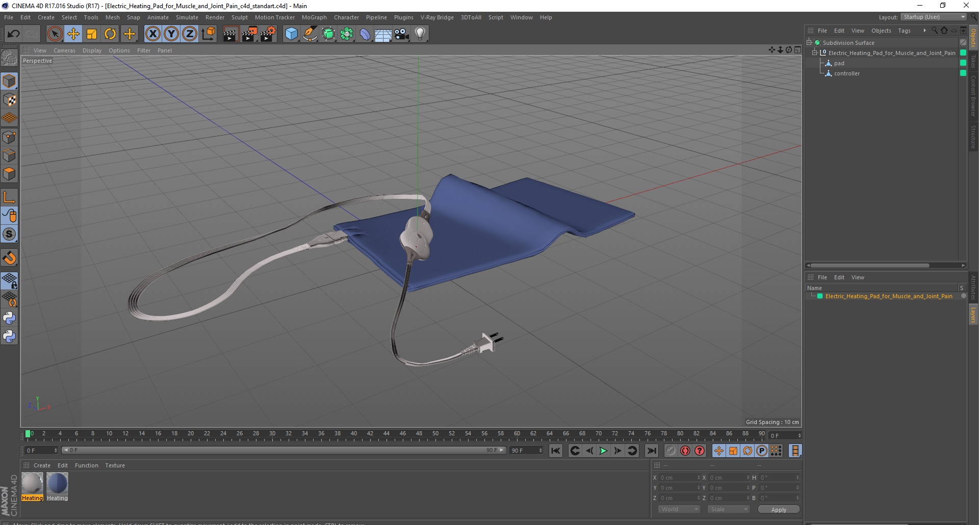This screenshot has height=525, width=980.
Task: Click frame 44 on the timeline
Action: (386, 434)
